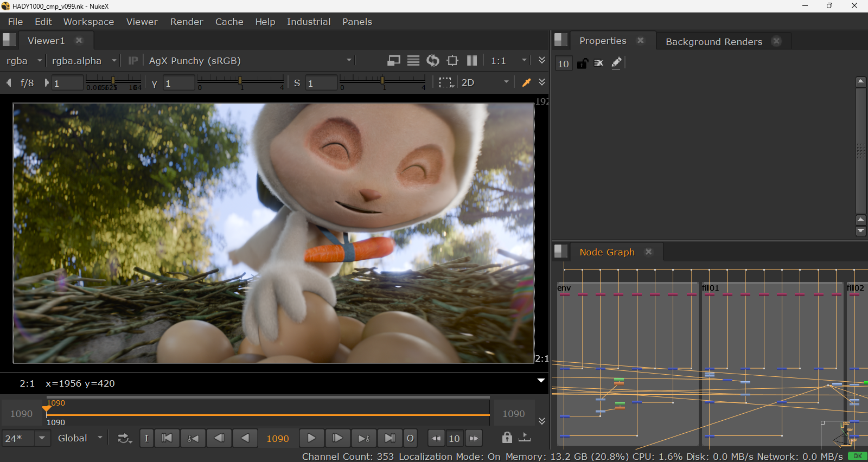This screenshot has width=868, height=462.
Task: Open the Industrial menu
Action: pyautogui.click(x=309, y=22)
